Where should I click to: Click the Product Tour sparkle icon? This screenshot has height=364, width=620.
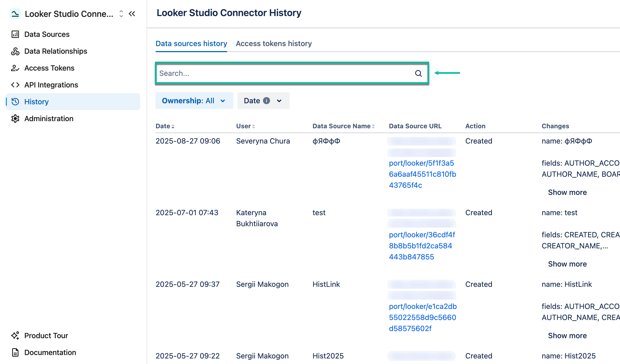tap(15, 335)
